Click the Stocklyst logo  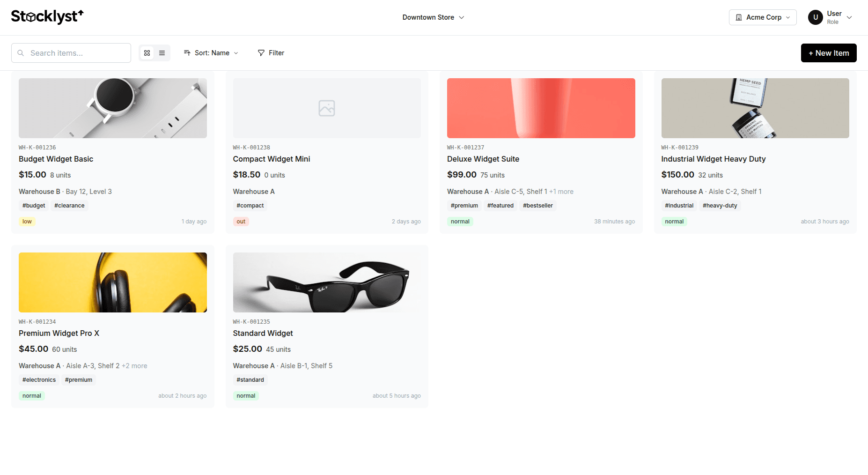pyautogui.click(x=47, y=16)
